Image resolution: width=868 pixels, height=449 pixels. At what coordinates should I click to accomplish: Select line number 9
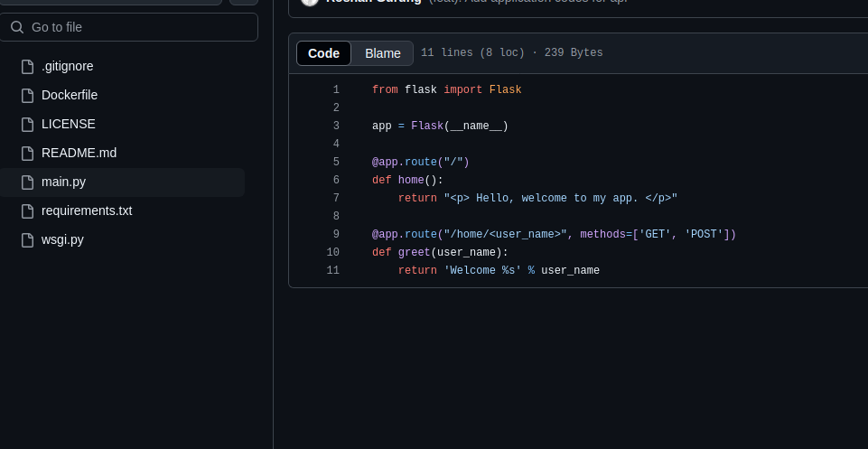click(x=336, y=234)
